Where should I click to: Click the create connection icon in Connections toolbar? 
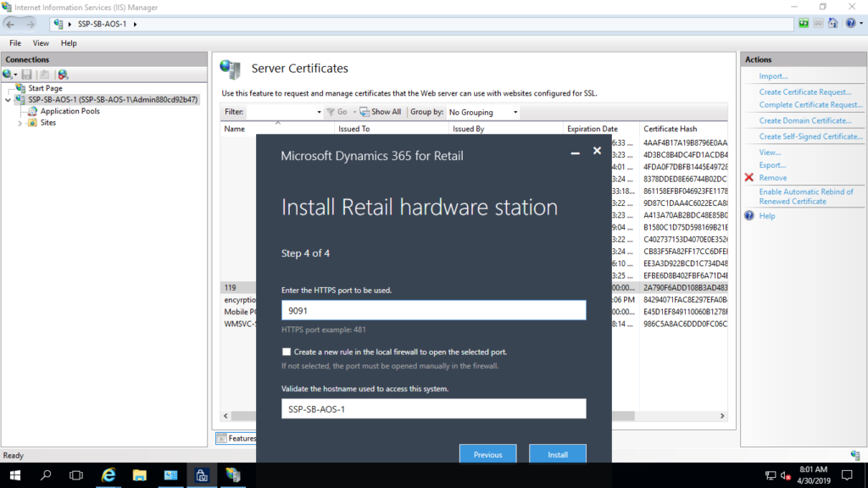pyautogui.click(x=7, y=75)
